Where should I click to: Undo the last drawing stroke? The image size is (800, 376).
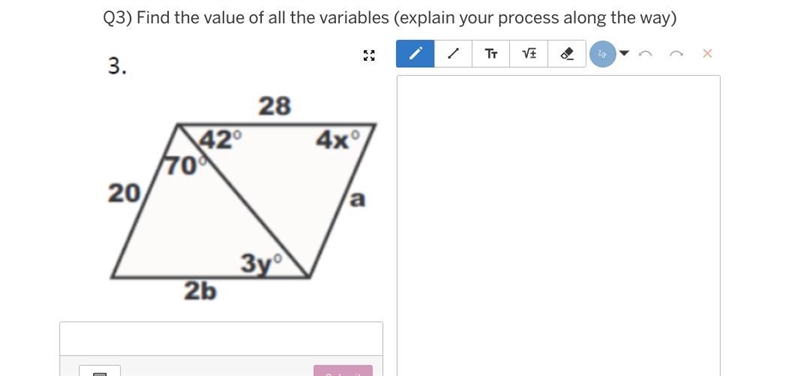(645, 54)
